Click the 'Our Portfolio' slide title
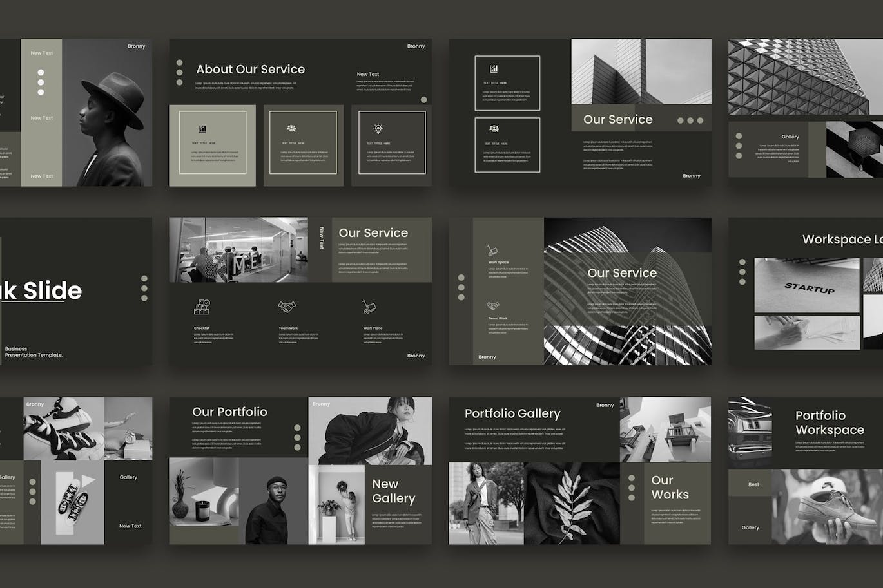Screen dimensions: 883x588 tap(229, 412)
